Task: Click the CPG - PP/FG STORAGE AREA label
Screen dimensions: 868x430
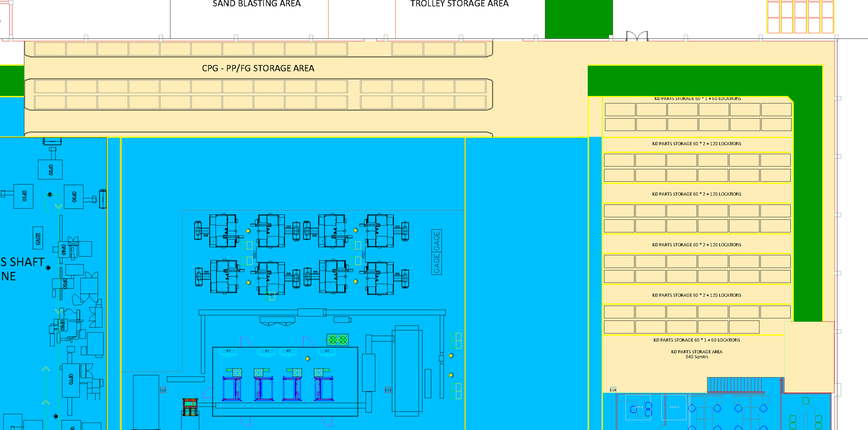Action: (258, 68)
